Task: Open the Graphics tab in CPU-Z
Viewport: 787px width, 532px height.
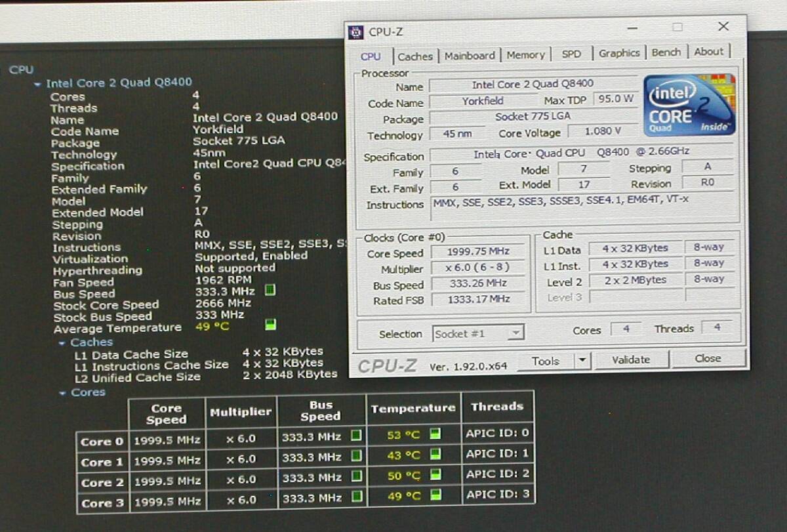Action: click(x=619, y=54)
